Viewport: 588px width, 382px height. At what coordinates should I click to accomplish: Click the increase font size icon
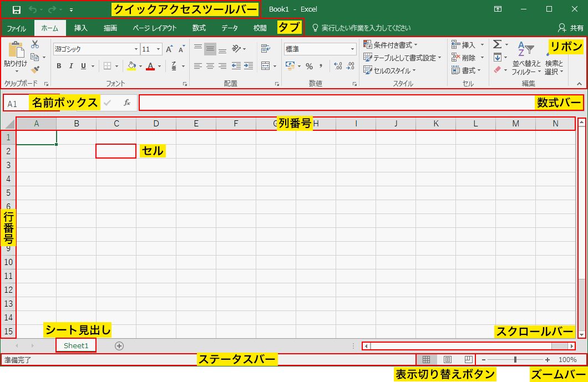[169, 49]
